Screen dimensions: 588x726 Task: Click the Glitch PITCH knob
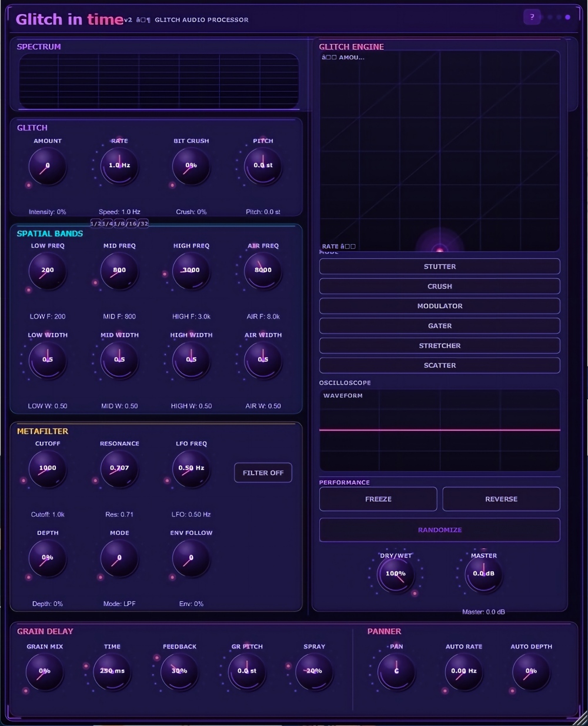(263, 166)
